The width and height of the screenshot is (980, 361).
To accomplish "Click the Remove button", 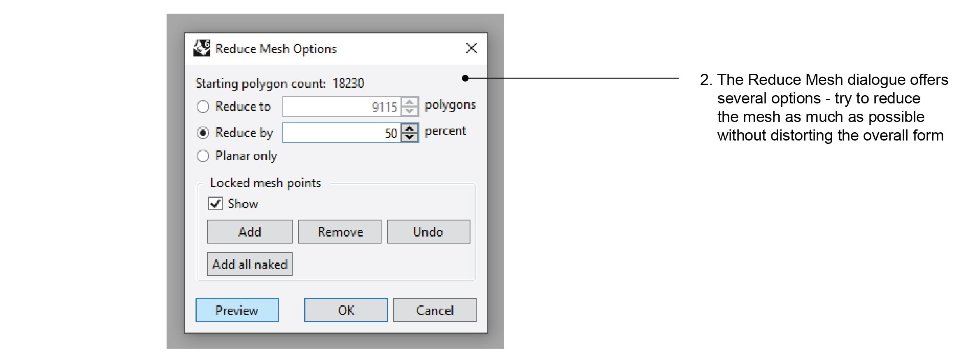I will pyautogui.click(x=340, y=232).
